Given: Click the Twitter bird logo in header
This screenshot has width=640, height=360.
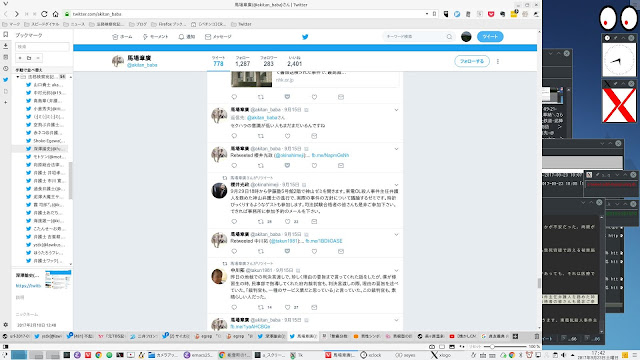Looking at the screenshot, I should [305, 37].
